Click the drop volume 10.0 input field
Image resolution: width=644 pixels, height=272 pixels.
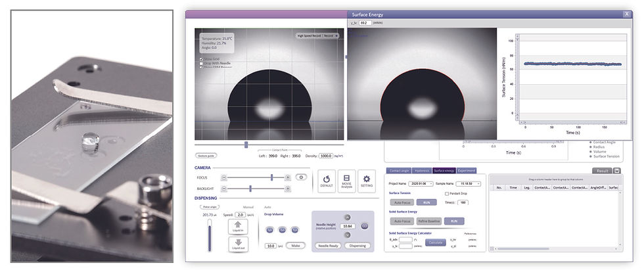click(x=271, y=246)
